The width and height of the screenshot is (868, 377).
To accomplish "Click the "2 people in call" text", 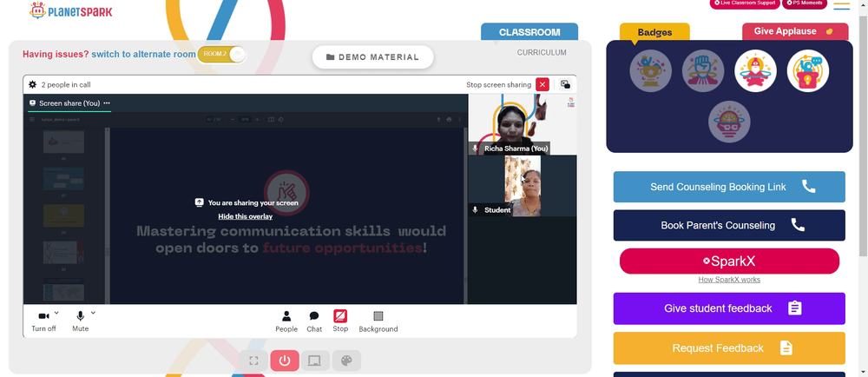I will [x=66, y=85].
